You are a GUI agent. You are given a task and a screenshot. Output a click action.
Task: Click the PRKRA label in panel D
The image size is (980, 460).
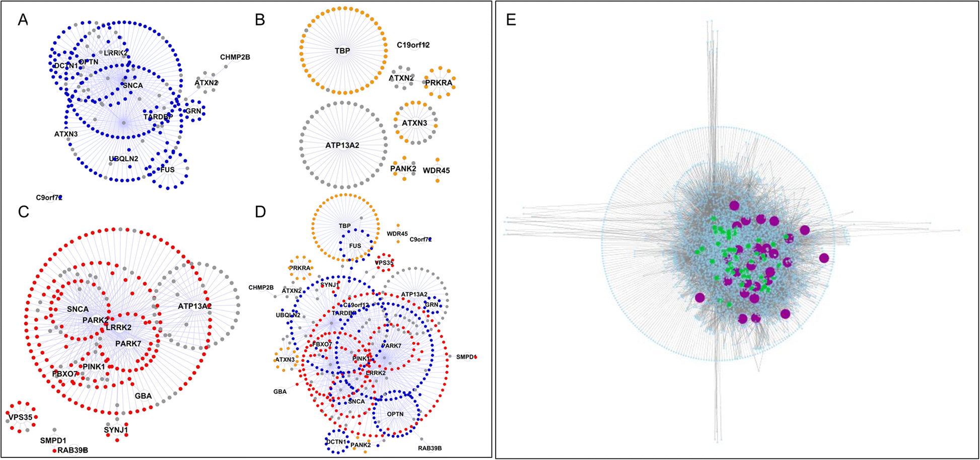[300, 268]
